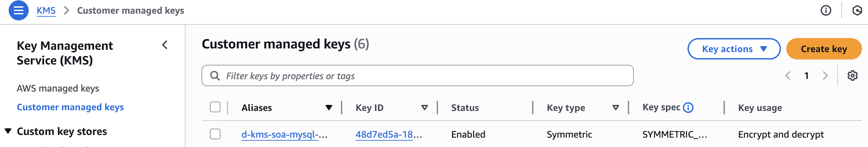Check the d-kms-soa-mysql key row checkbox

coord(215,134)
